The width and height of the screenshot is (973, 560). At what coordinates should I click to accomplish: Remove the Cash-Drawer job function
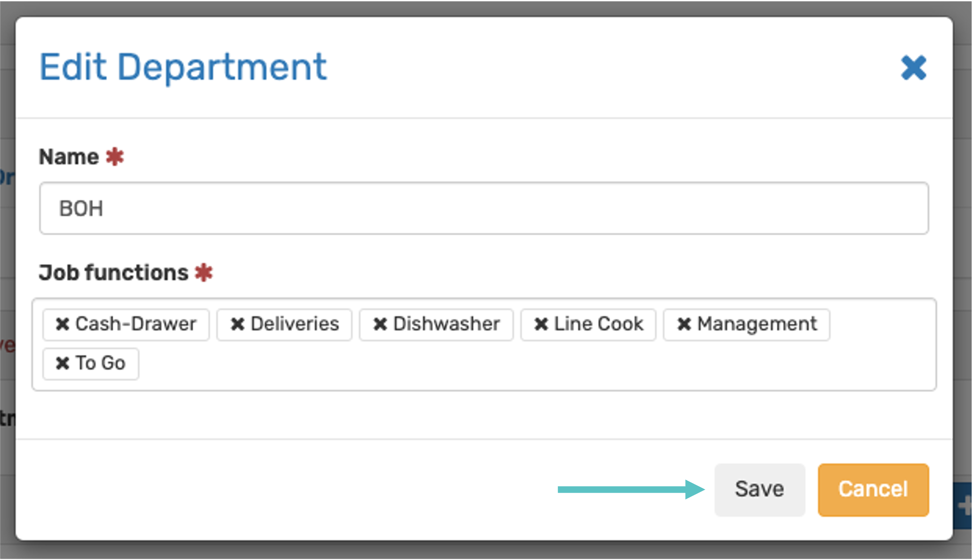tap(62, 324)
